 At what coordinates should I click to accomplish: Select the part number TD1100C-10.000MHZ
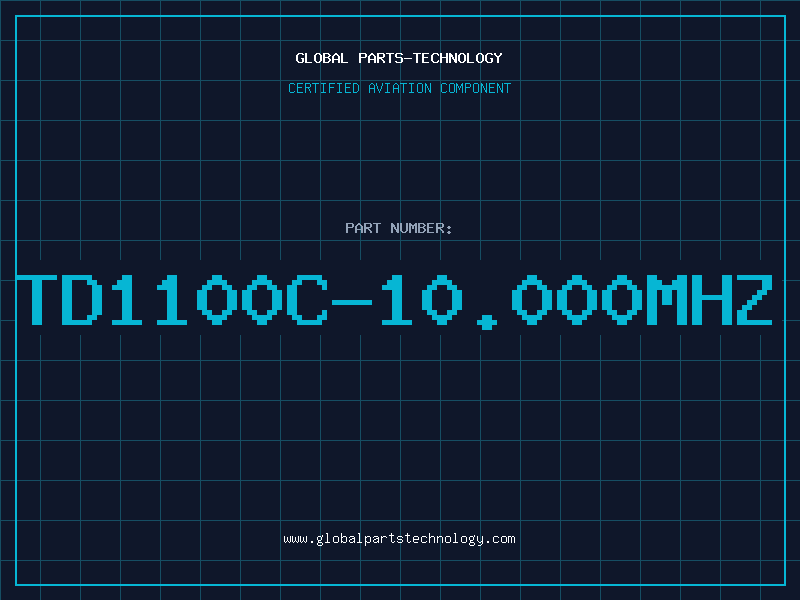tap(395, 301)
